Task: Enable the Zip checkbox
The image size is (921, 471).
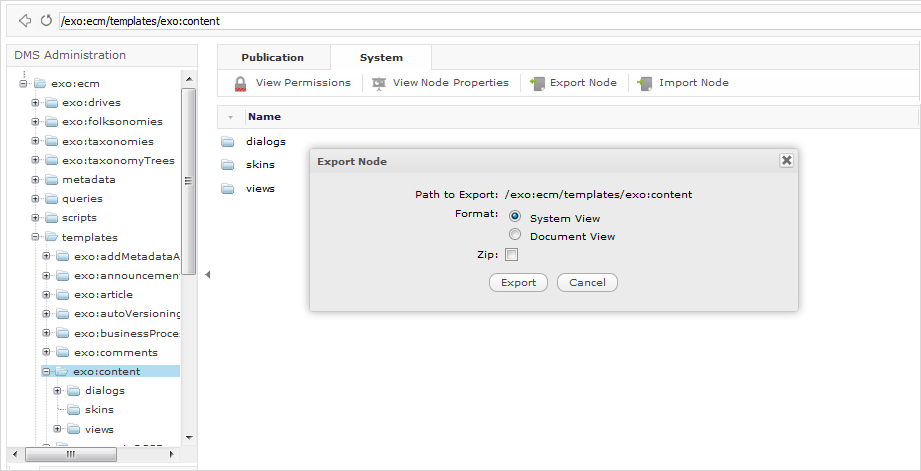Action: click(x=512, y=255)
